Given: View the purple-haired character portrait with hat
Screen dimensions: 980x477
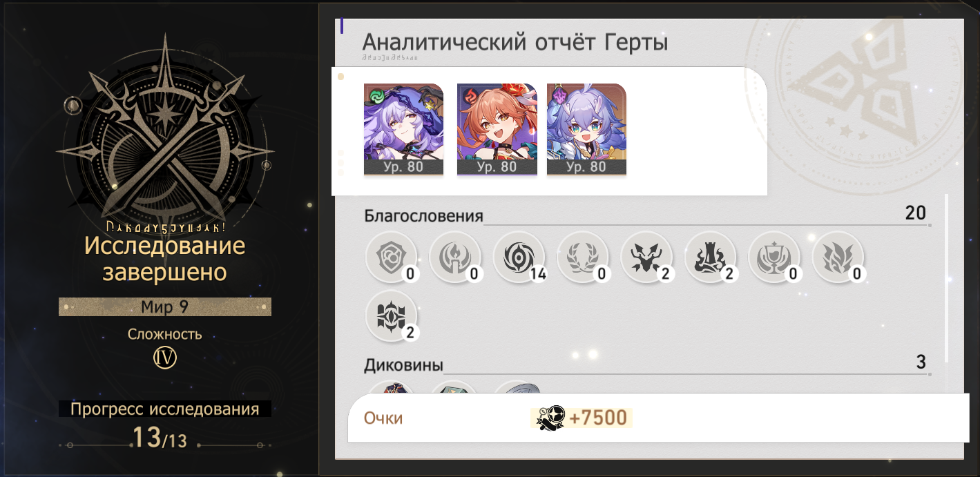Looking at the screenshot, I should (403, 130).
